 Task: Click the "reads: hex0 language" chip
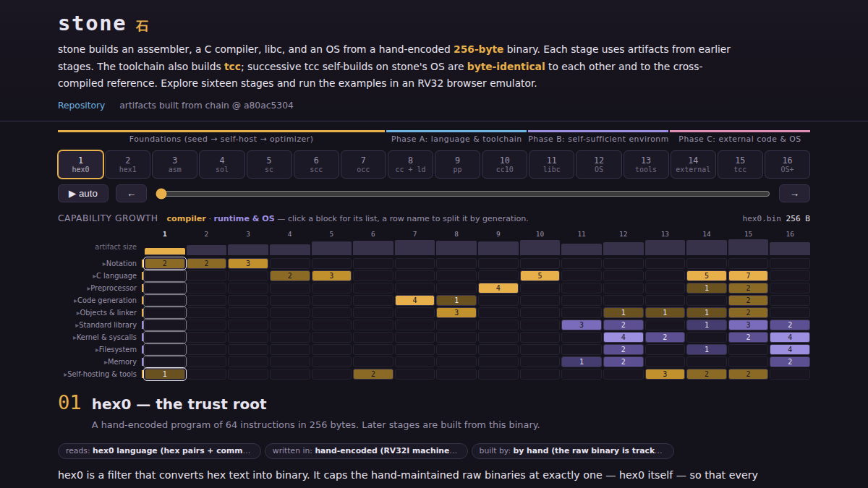(x=159, y=451)
